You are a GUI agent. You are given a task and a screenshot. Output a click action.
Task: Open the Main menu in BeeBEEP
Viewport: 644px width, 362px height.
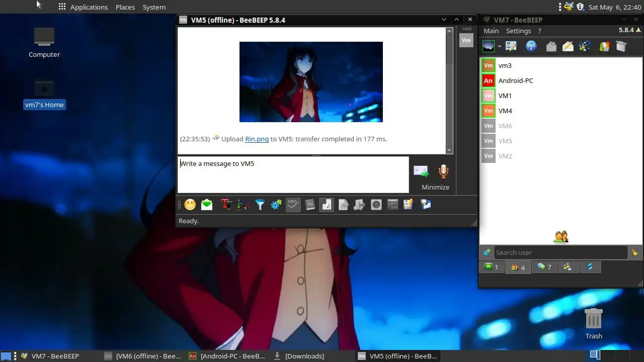coord(491,31)
